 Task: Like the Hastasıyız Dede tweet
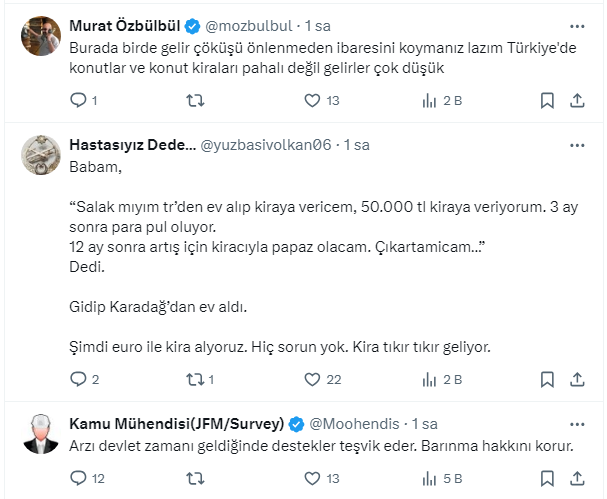pos(312,379)
